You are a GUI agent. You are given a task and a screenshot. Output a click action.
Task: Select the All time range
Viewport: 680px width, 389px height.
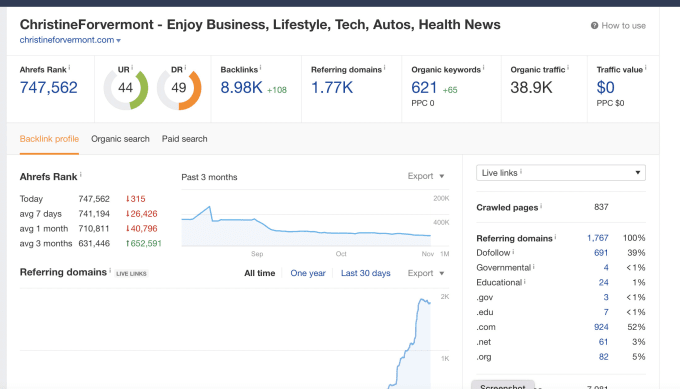tap(259, 273)
